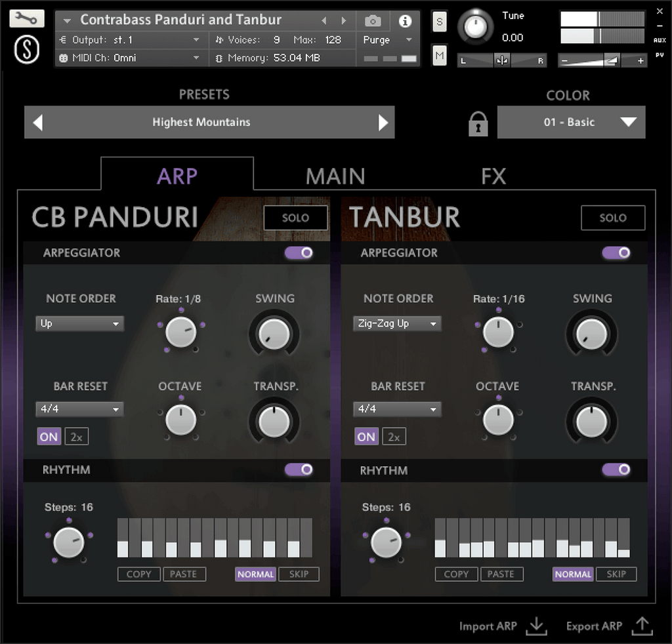Toggle the color lock padlock icon
Screen dimensions: 672x644
(478, 124)
